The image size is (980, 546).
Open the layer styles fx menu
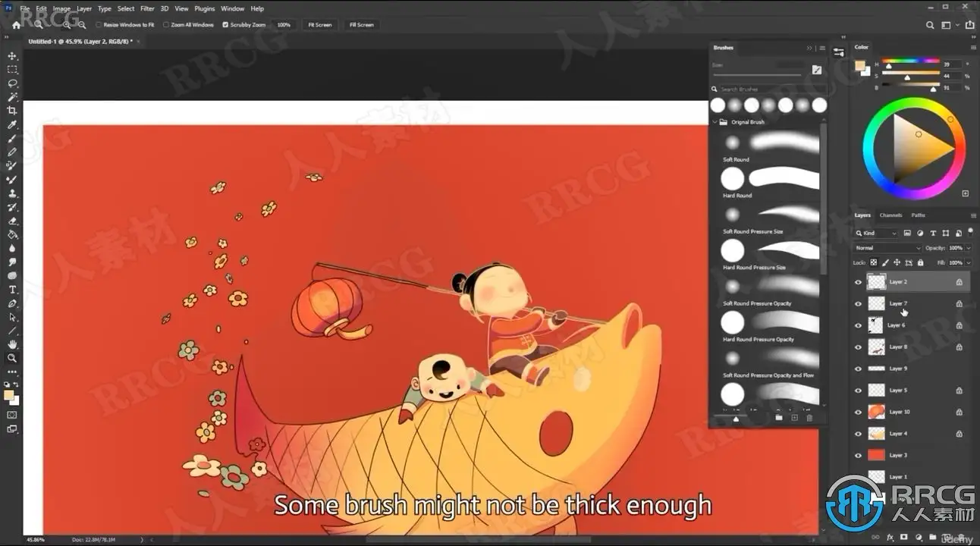890,538
